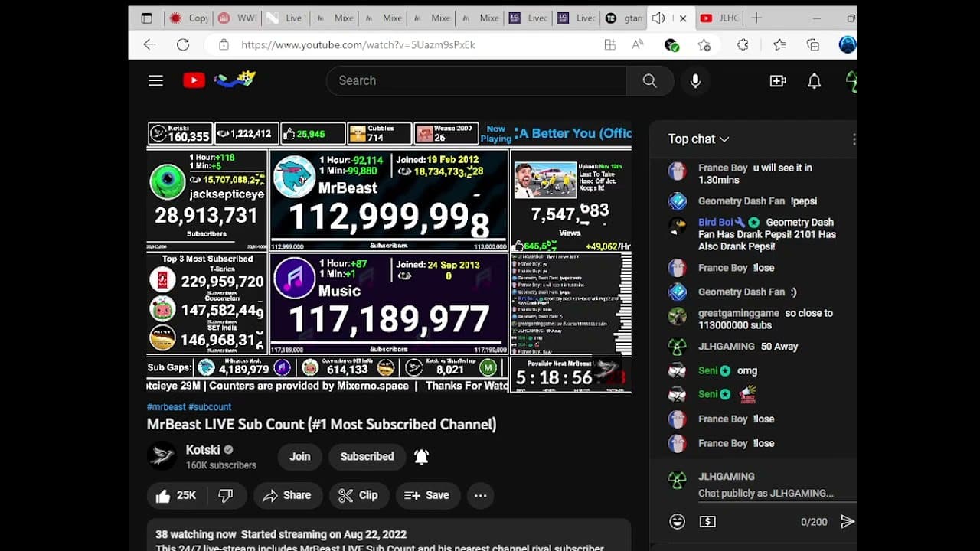Mute the audio-playing browser tab
This screenshot has height=551, width=980.
(x=658, y=18)
